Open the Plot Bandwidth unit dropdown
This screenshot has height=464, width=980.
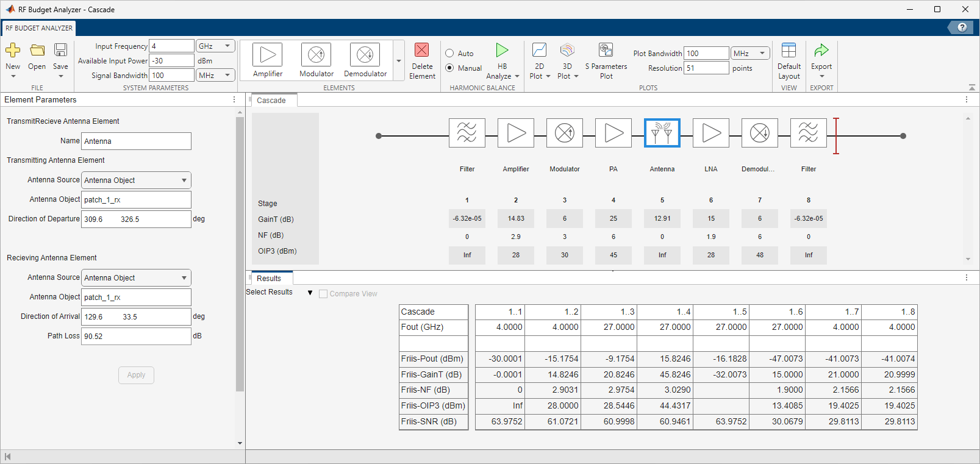pos(750,54)
